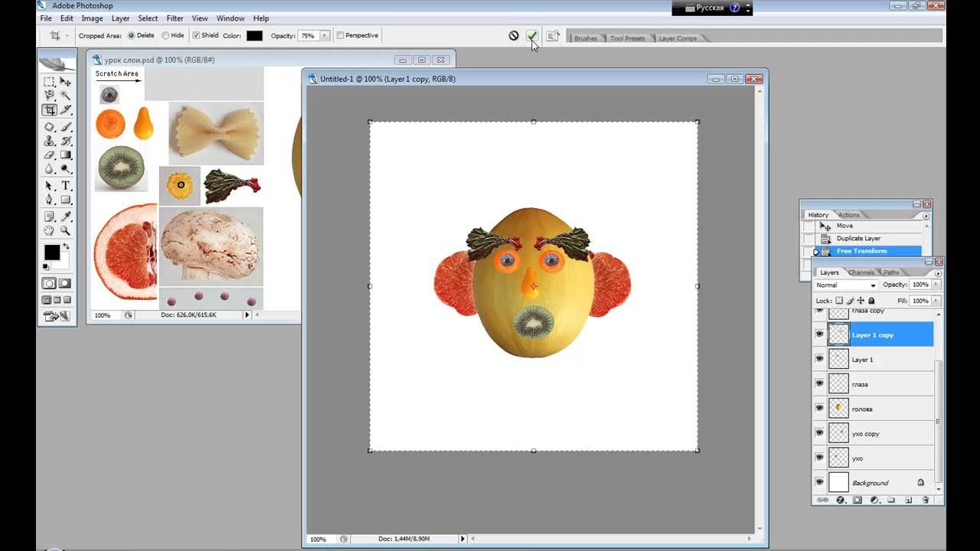This screenshot has height=551, width=980.
Task: Delete layer using the trash icon
Action: pyautogui.click(x=925, y=500)
